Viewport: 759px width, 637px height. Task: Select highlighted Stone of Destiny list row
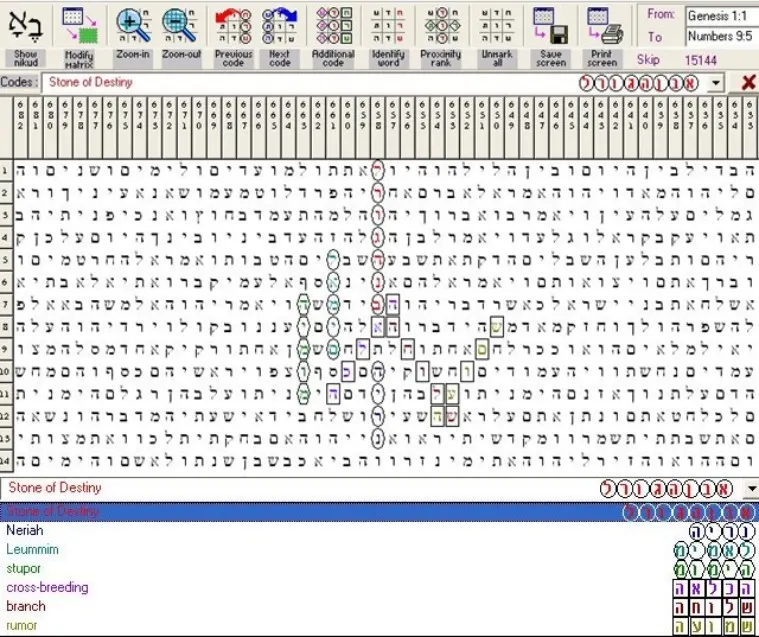[380, 512]
